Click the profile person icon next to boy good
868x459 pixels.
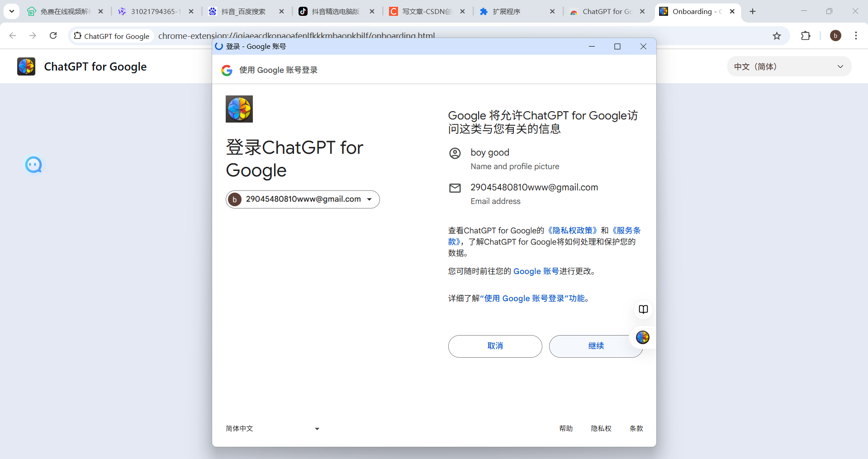455,153
